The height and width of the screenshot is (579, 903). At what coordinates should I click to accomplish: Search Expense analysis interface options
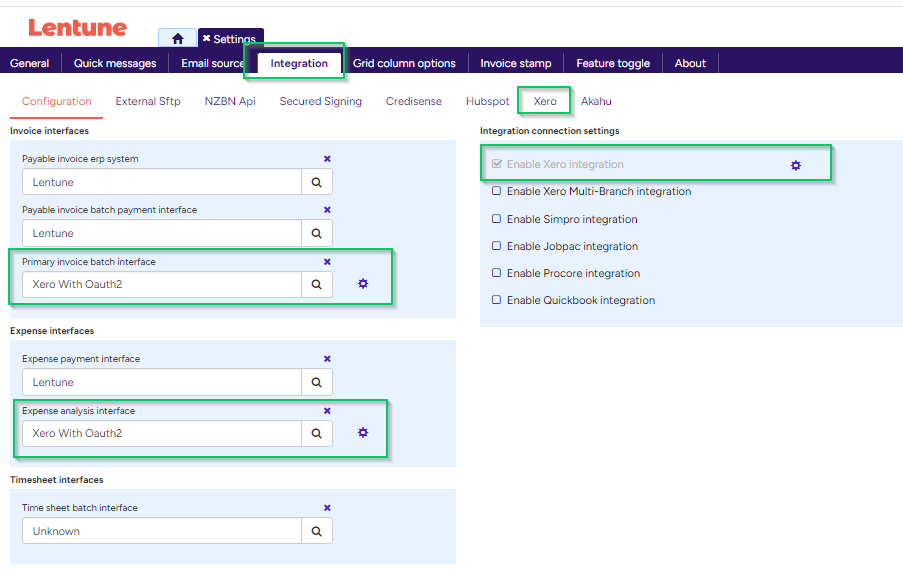coord(317,433)
